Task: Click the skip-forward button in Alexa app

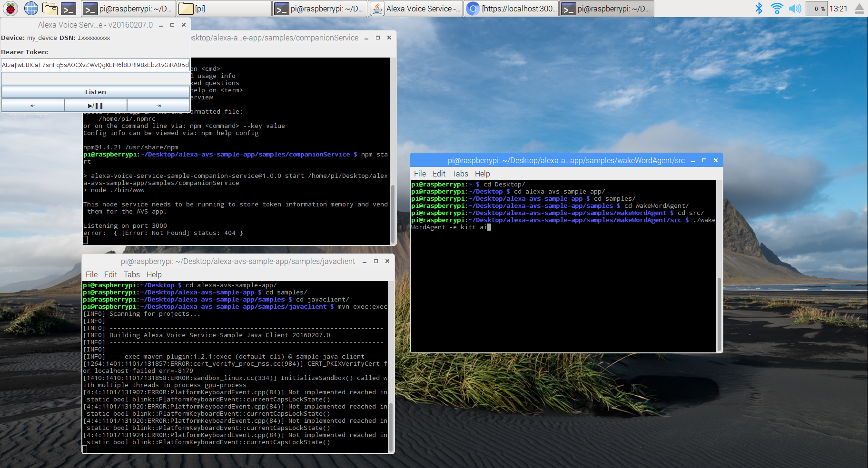Action: (158, 105)
